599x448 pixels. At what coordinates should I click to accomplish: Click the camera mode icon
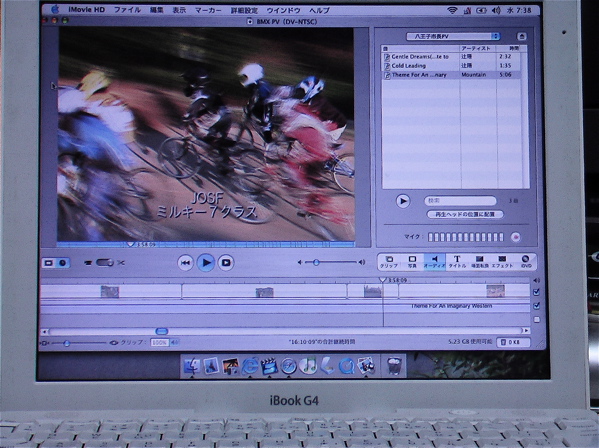(88, 263)
